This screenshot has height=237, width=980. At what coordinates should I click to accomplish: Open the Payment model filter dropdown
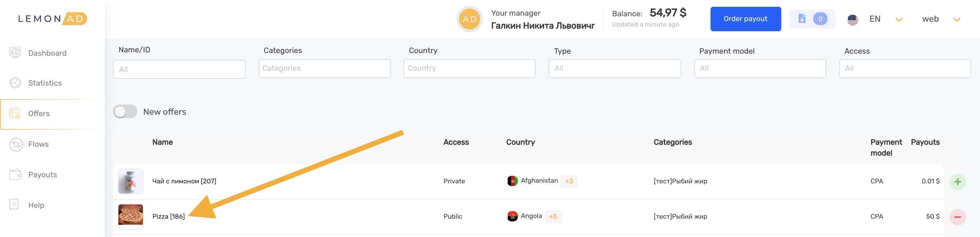[x=759, y=68]
